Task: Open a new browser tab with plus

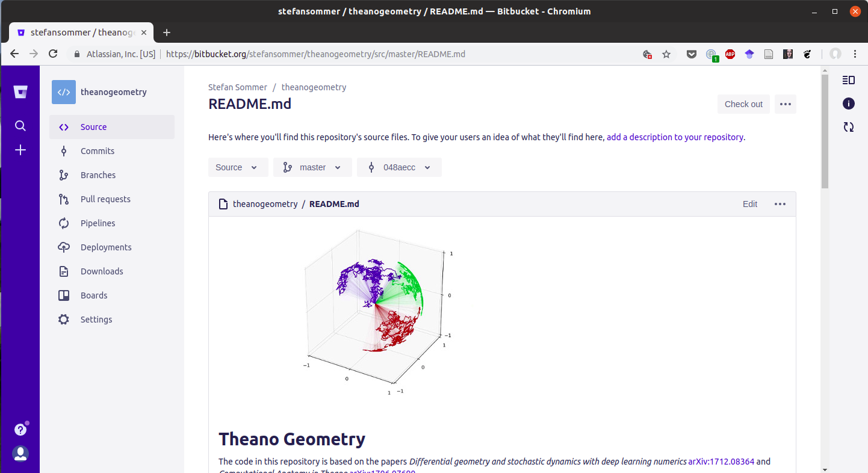Action: coord(167,32)
